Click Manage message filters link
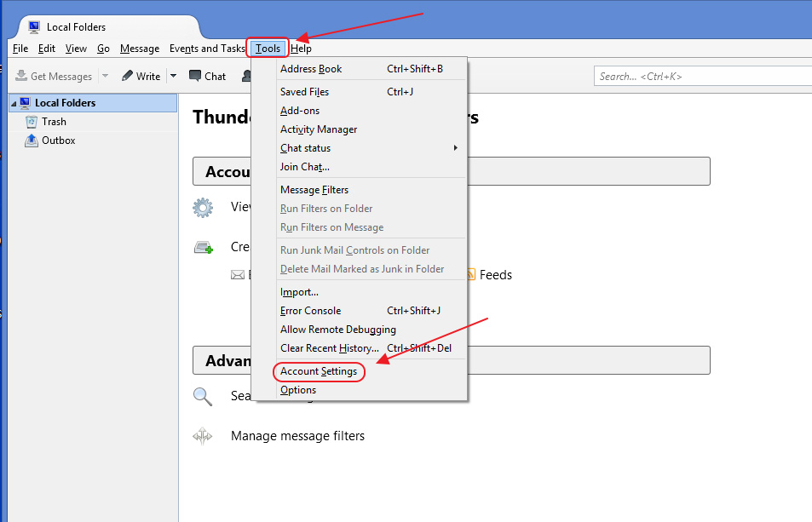This screenshot has height=522, width=812. pyautogui.click(x=297, y=436)
